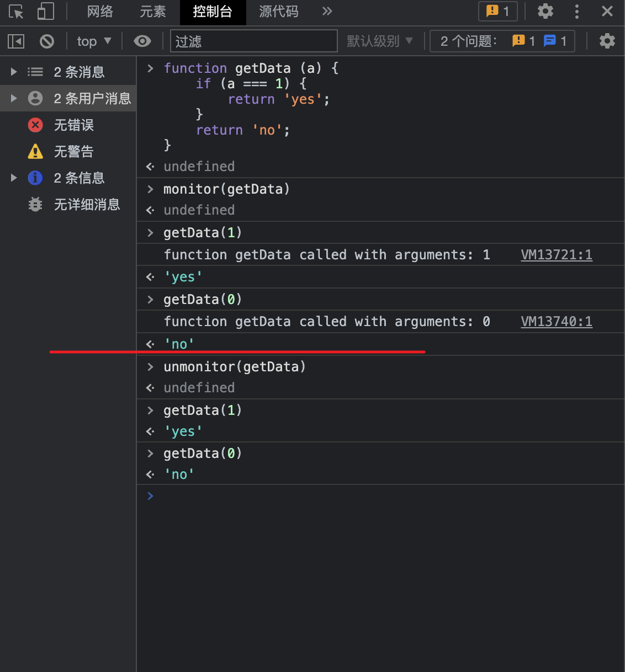The image size is (625, 672).
Task: Clear the console with the ban icon
Action: [x=47, y=41]
